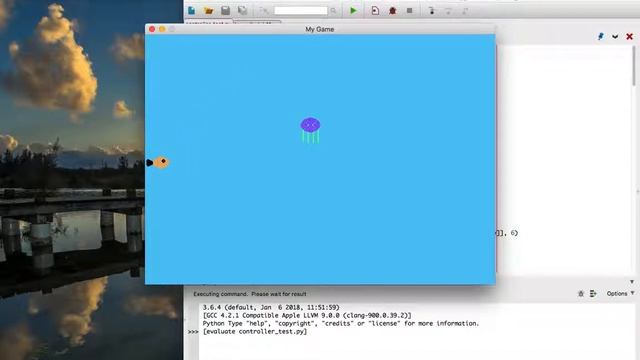Click the Step Out debugger icon
640x360 pixels.
pos(464,11)
